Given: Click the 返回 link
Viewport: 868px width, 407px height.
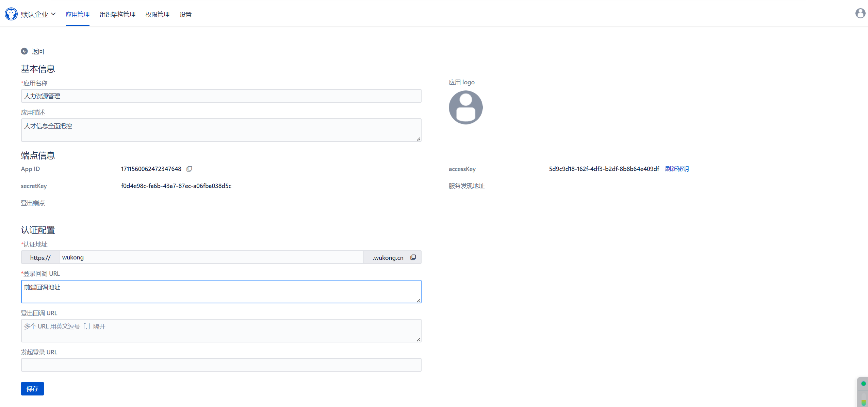Looking at the screenshot, I should [38, 51].
